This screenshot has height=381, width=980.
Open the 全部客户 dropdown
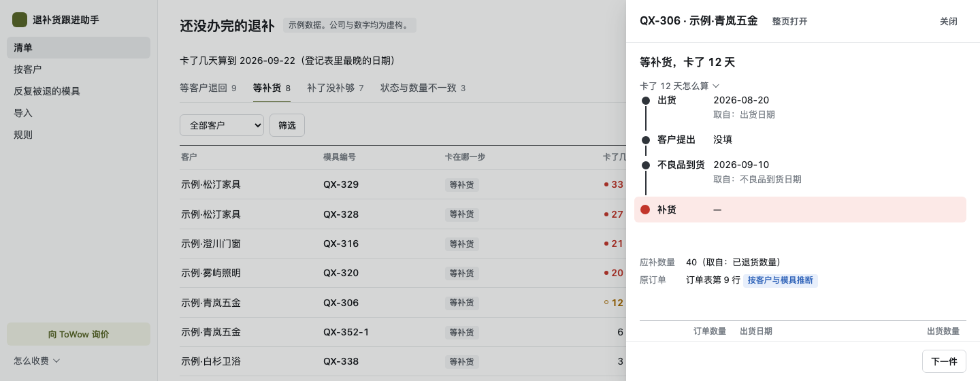tap(222, 125)
